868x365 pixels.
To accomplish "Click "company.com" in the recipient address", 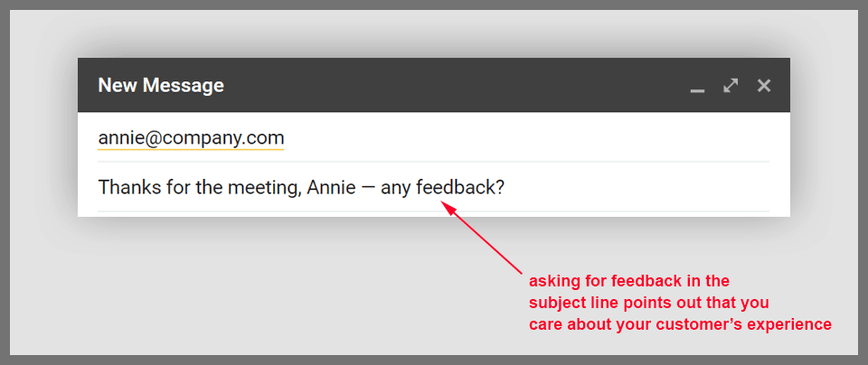I will pyautogui.click(x=240, y=138).
